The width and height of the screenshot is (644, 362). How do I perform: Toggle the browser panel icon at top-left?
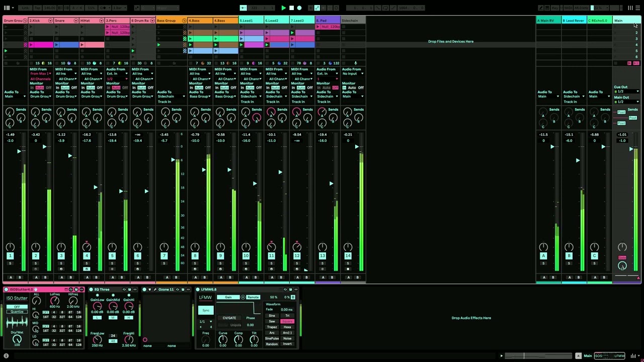tap(7, 8)
